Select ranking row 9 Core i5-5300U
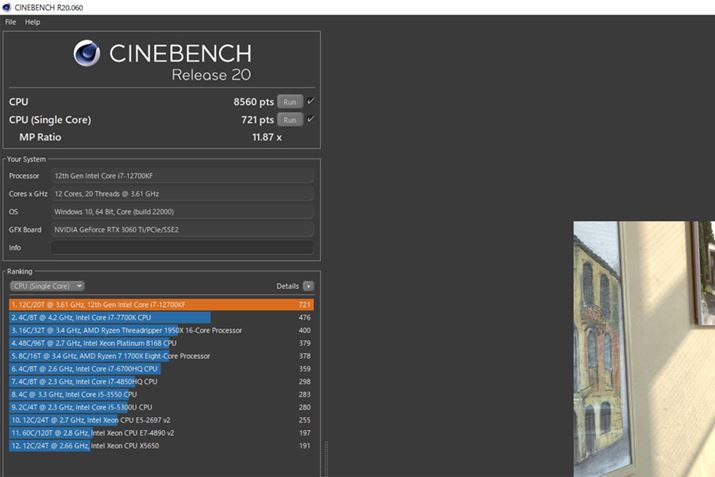This screenshot has width=715, height=477. 161,407
